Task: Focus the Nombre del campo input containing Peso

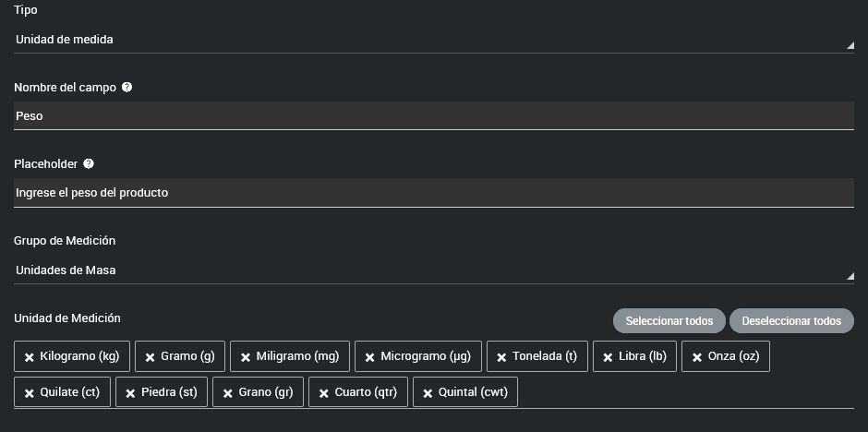Action: tap(432, 116)
